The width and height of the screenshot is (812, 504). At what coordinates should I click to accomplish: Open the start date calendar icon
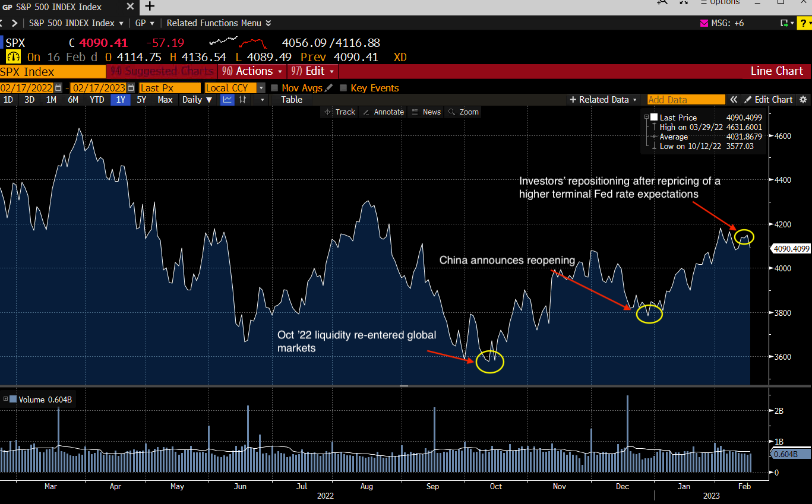pos(57,87)
